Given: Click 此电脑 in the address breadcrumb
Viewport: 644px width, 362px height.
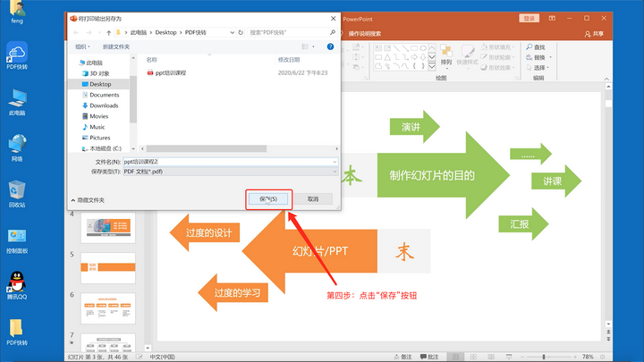Looking at the screenshot, I should pyautogui.click(x=139, y=32).
